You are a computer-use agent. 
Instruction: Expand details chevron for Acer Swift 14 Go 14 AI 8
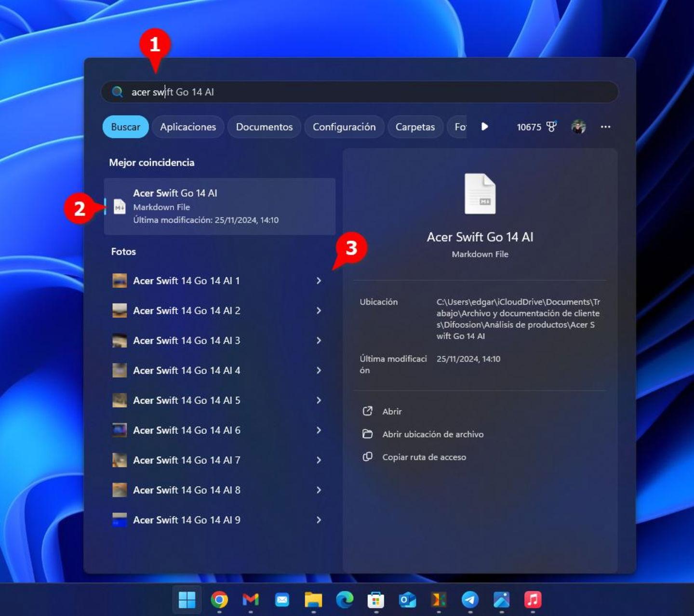click(x=319, y=490)
